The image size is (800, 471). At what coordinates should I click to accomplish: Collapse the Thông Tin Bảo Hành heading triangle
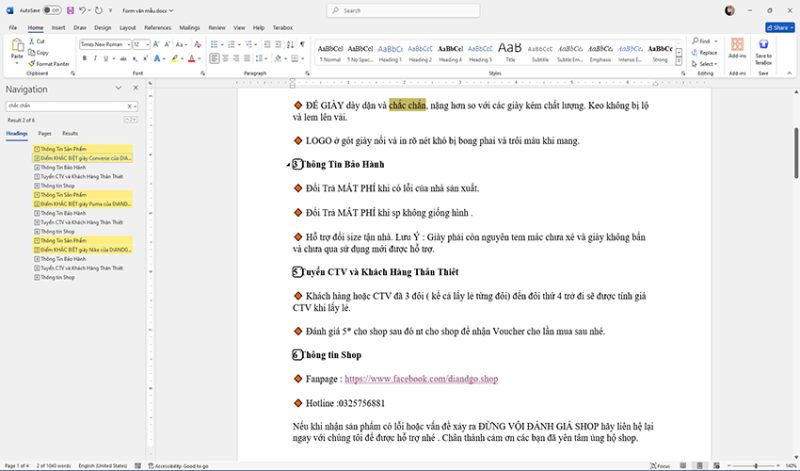[x=288, y=164]
